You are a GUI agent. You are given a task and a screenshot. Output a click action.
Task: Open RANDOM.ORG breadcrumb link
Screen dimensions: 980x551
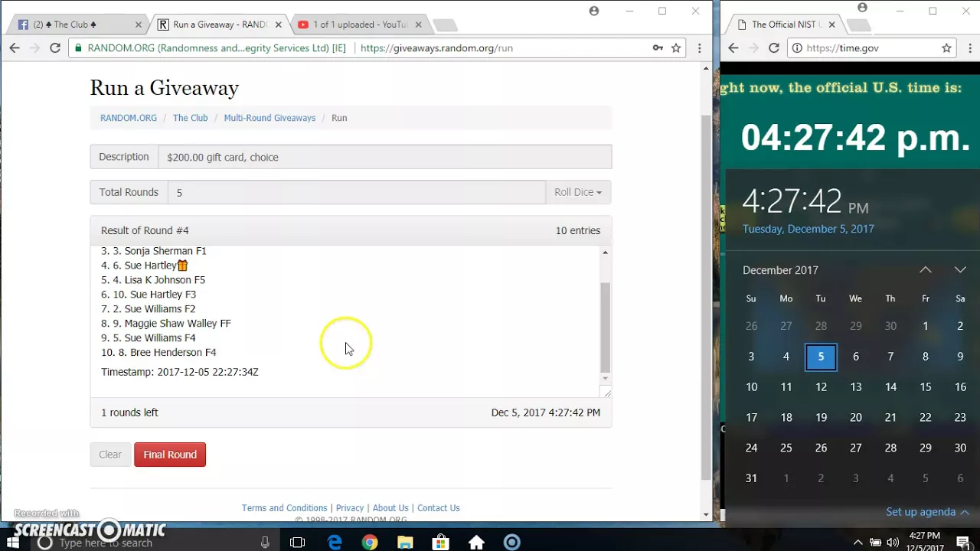(129, 118)
